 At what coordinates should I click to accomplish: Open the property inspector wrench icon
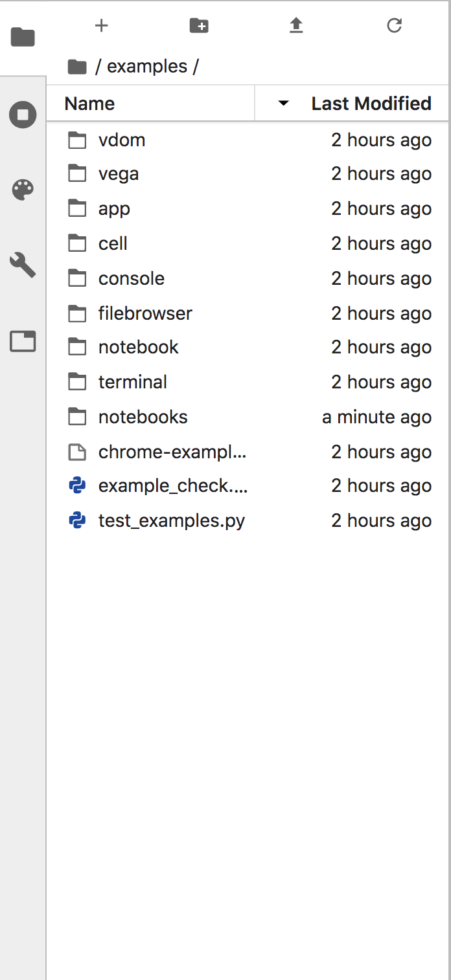click(x=22, y=265)
